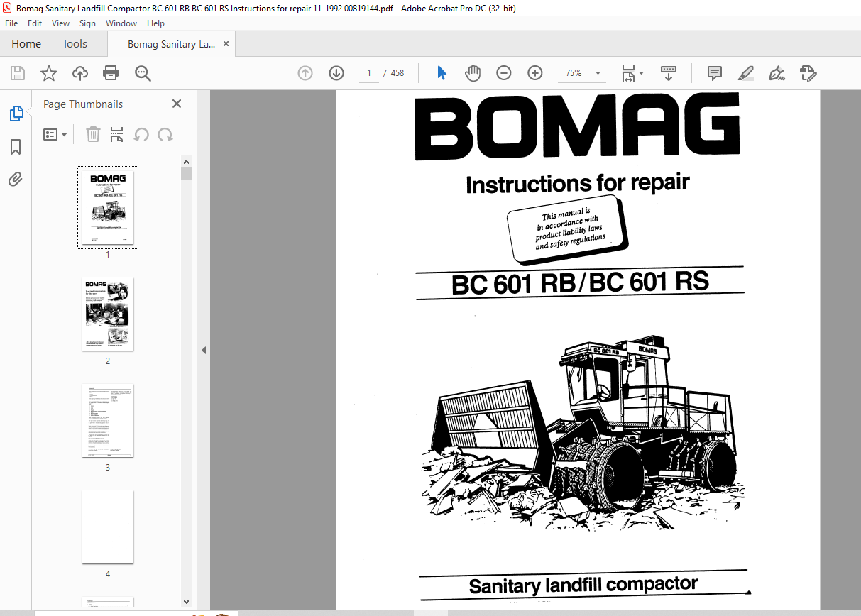Open fit page options icon

(632, 73)
